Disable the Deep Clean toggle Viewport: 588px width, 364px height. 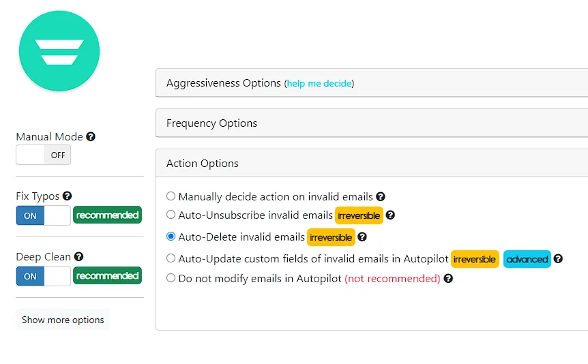(43, 276)
